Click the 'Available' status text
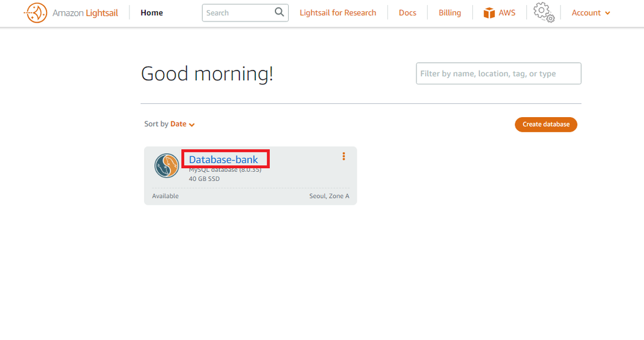The height and width of the screenshot is (340, 644). (165, 196)
